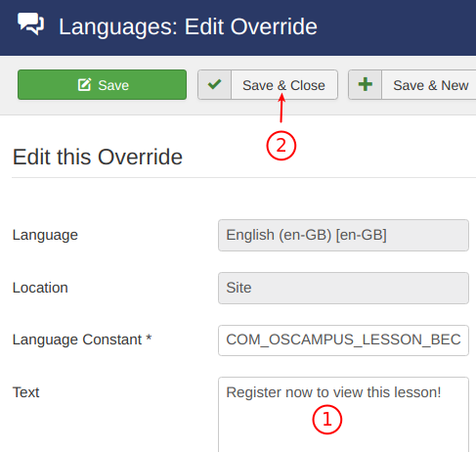476x453 pixels.
Task: Click the red circled number 2 annotation
Action: (x=281, y=146)
